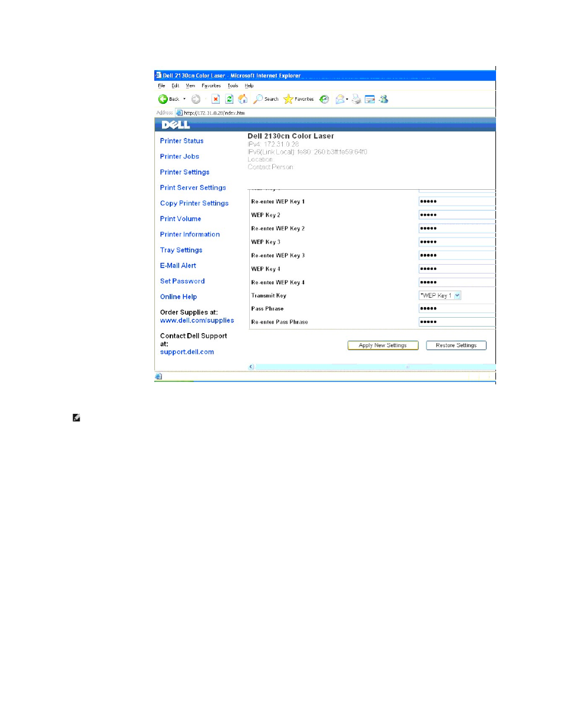
Task: Click the WEP Key 4 password field
Action: pyautogui.click(x=457, y=269)
